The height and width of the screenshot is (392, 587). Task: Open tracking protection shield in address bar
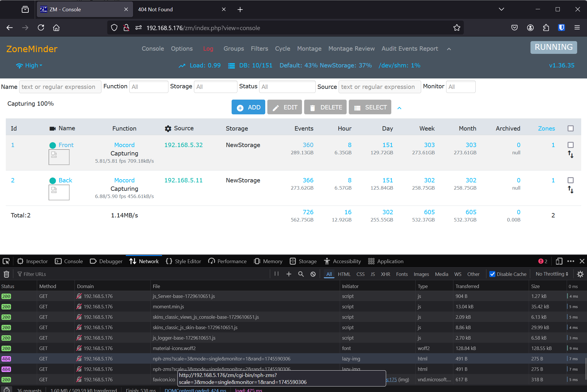tap(114, 28)
